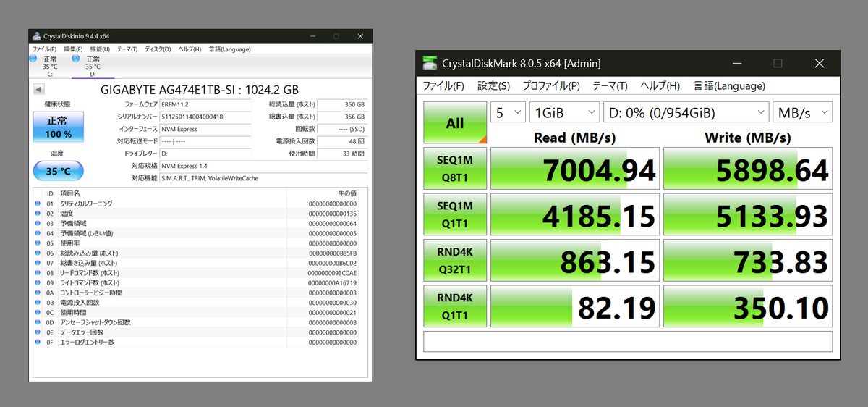Screen dimensions: 868x407
Task: Start the SEQ1M Q8T1 benchmark
Action: [x=455, y=170]
